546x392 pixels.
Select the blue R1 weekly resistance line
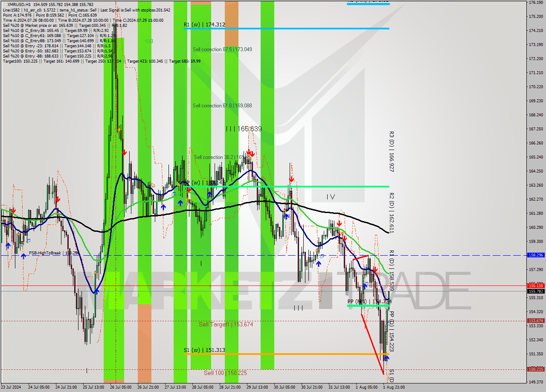(x=286, y=29)
